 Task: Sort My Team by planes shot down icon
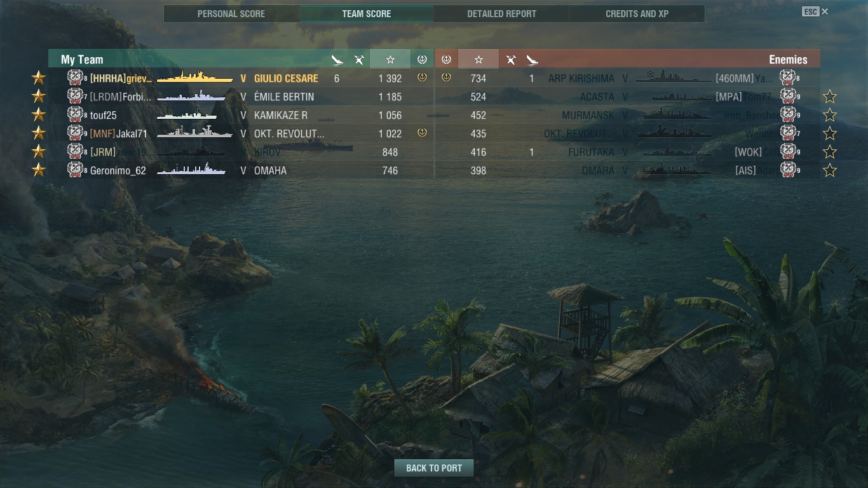coord(359,60)
